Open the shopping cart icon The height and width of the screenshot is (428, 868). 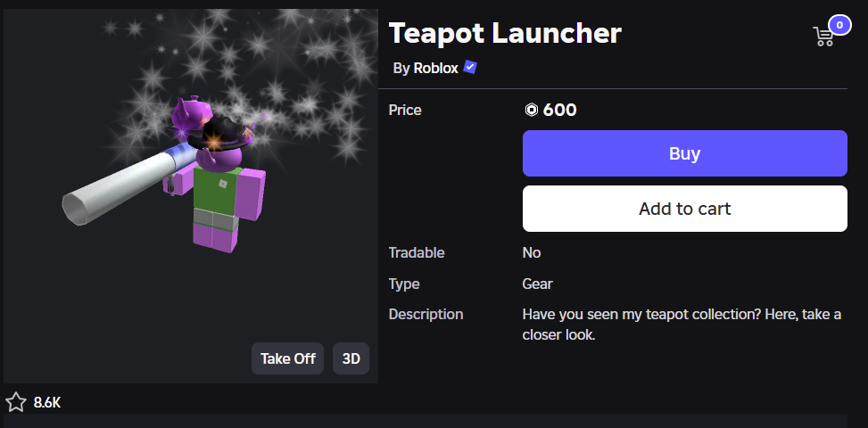click(x=823, y=37)
